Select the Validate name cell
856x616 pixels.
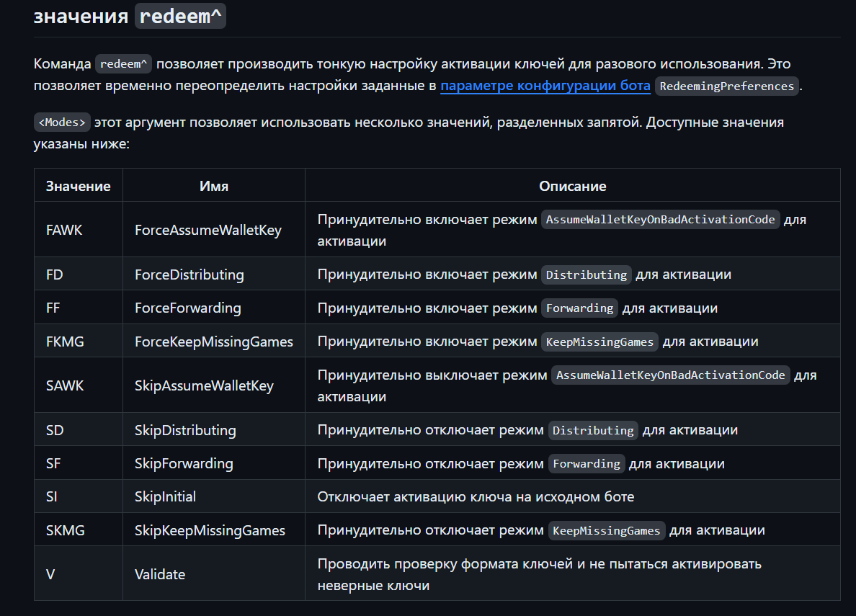213,574
